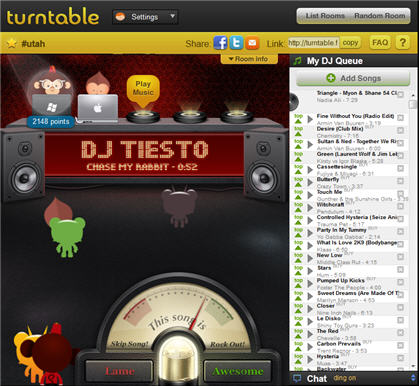Click the 2148 points badge
The width and height of the screenshot is (419, 386).
point(51,122)
